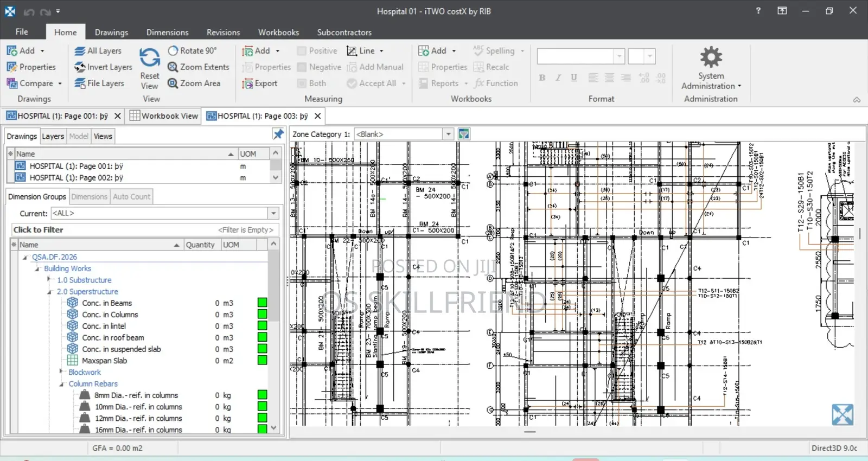This screenshot has height=461, width=868.
Task: Open the Dimensions ribbon tab
Action: tap(167, 33)
